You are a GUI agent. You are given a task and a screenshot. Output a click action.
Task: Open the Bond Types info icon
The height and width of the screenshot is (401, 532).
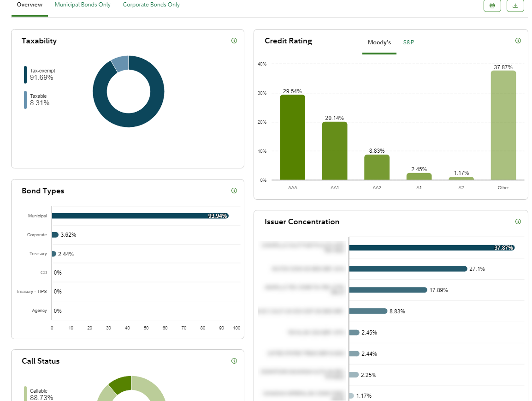[x=234, y=191]
